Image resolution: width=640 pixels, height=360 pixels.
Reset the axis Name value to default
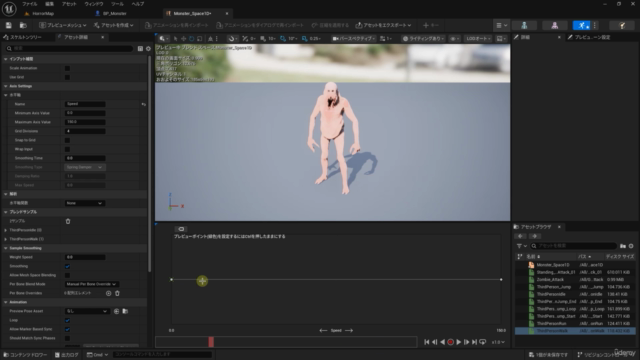[144, 104]
